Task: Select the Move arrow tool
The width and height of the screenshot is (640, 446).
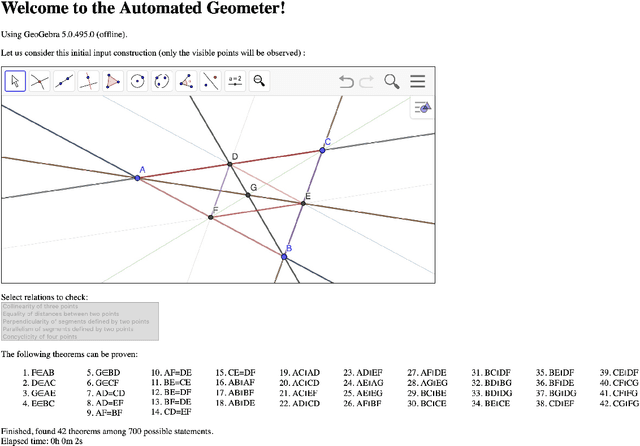Action: coord(15,82)
